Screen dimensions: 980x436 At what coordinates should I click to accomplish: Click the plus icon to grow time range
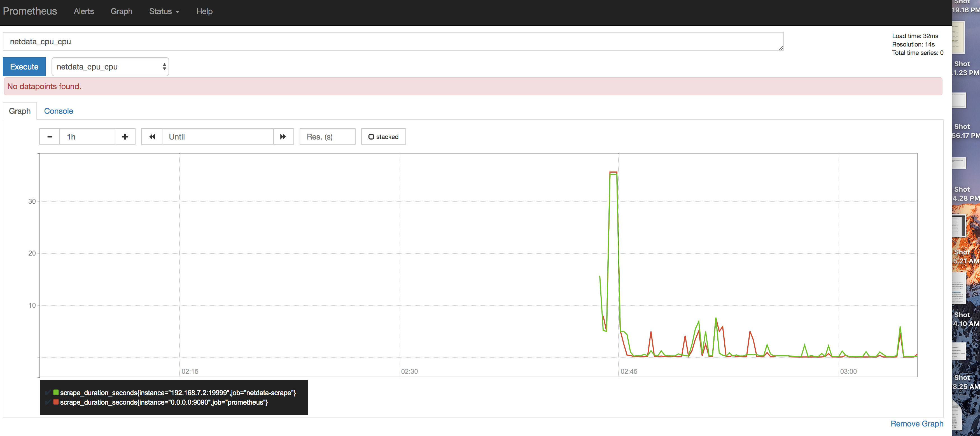(125, 136)
